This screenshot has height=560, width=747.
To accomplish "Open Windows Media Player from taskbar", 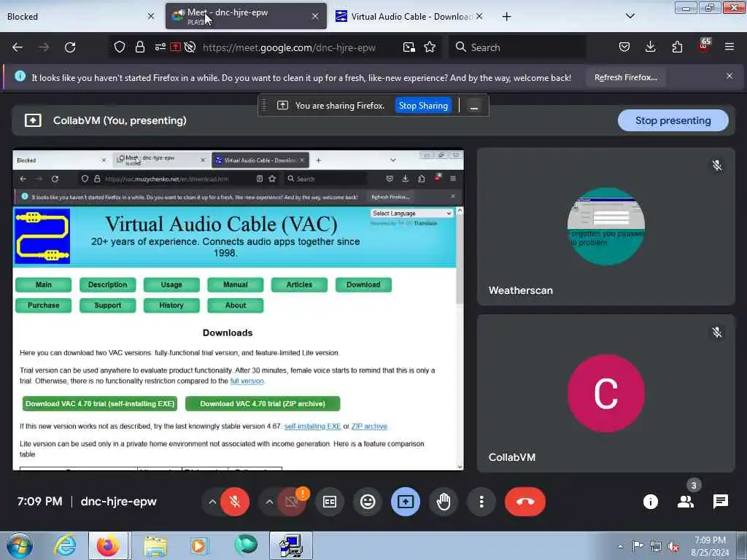I will coord(199,545).
